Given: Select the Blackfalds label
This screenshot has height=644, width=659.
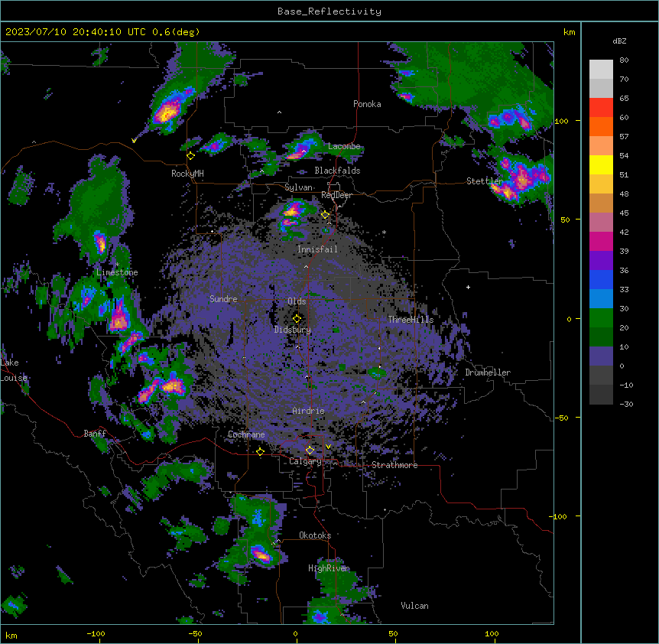Looking at the screenshot, I should pos(337,171).
